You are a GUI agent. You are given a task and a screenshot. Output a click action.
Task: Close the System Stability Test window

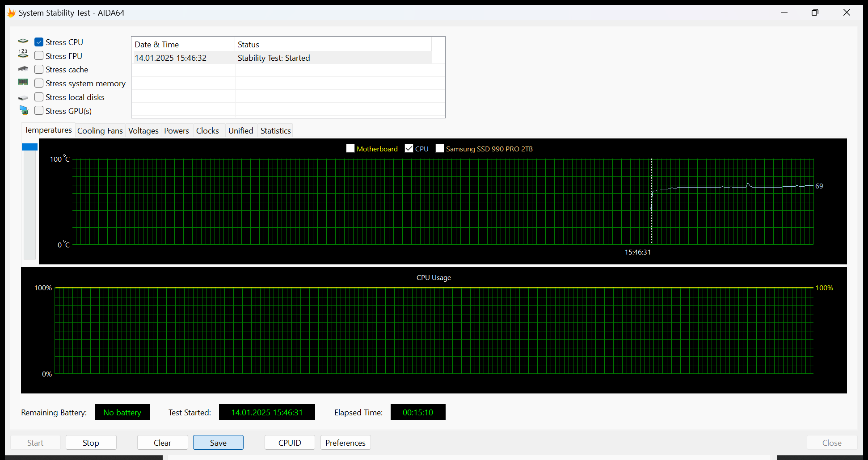pos(847,13)
